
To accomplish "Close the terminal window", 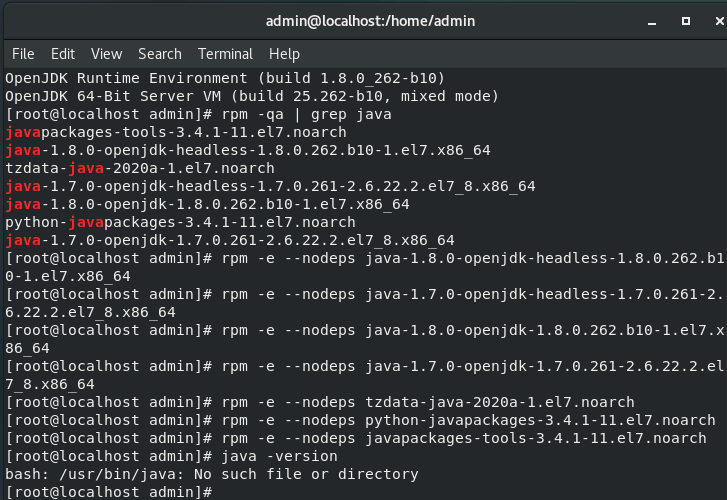I will click(x=712, y=20).
